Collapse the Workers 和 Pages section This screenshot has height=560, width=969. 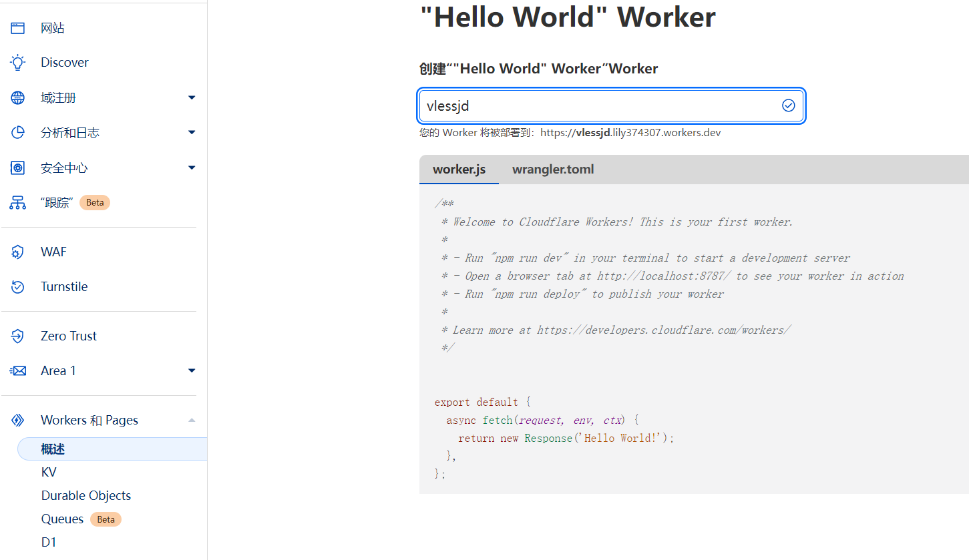click(x=192, y=421)
